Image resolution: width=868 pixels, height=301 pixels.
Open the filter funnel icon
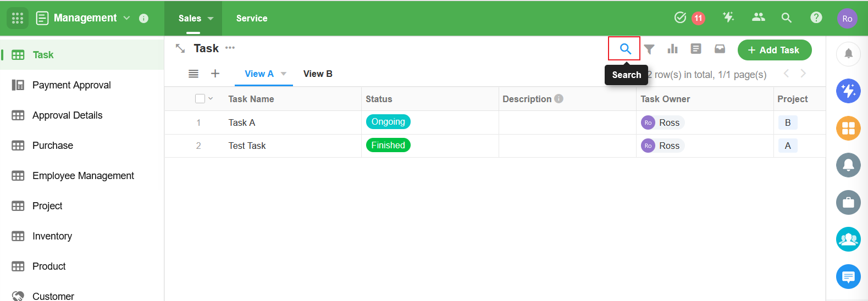click(649, 49)
